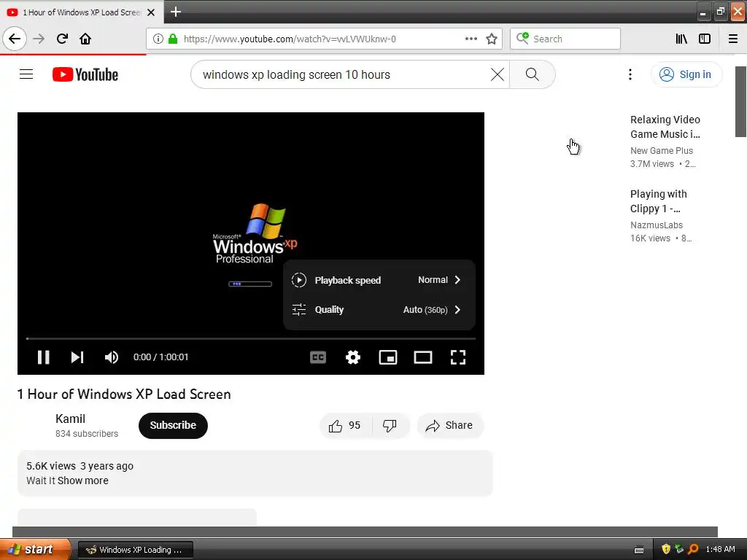Click the taskbar clock 1:48 AM
747x560 pixels.
click(x=720, y=549)
